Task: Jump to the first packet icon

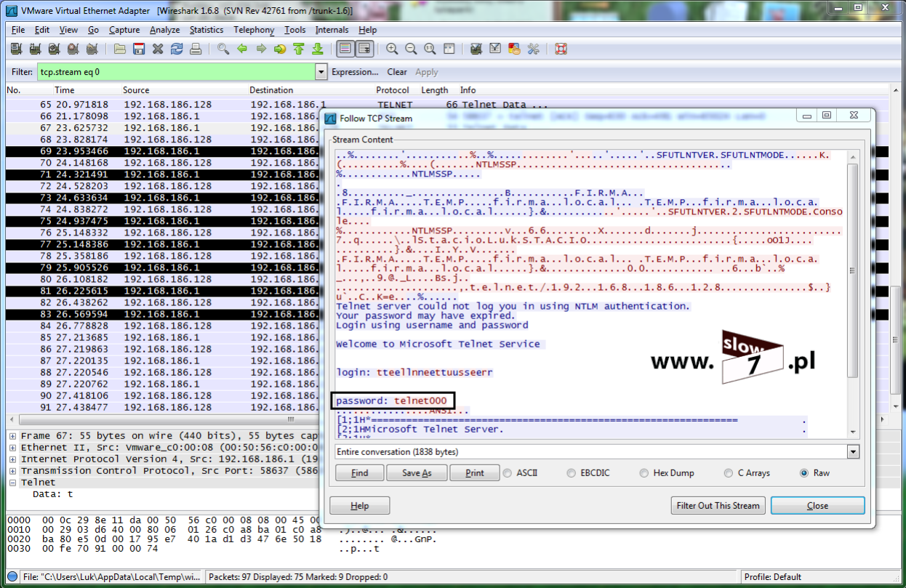Action: pos(299,49)
